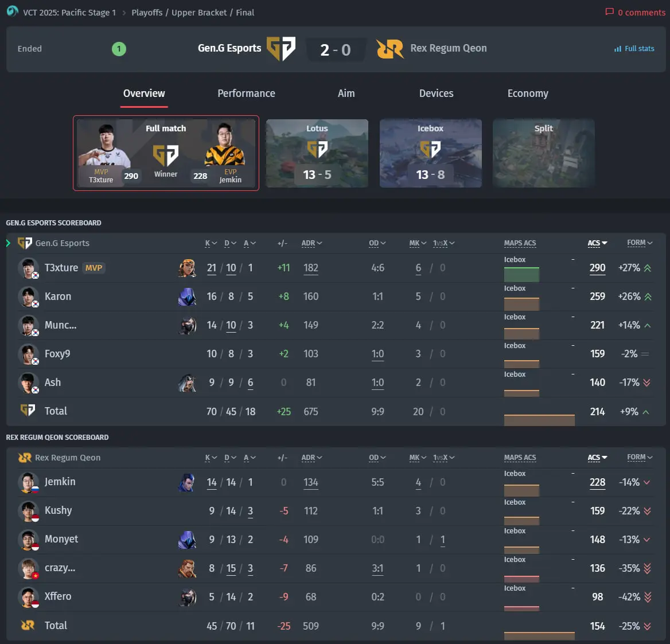670x644 pixels.
Task: Open T3xture player name link
Action: [x=61, y=268]
